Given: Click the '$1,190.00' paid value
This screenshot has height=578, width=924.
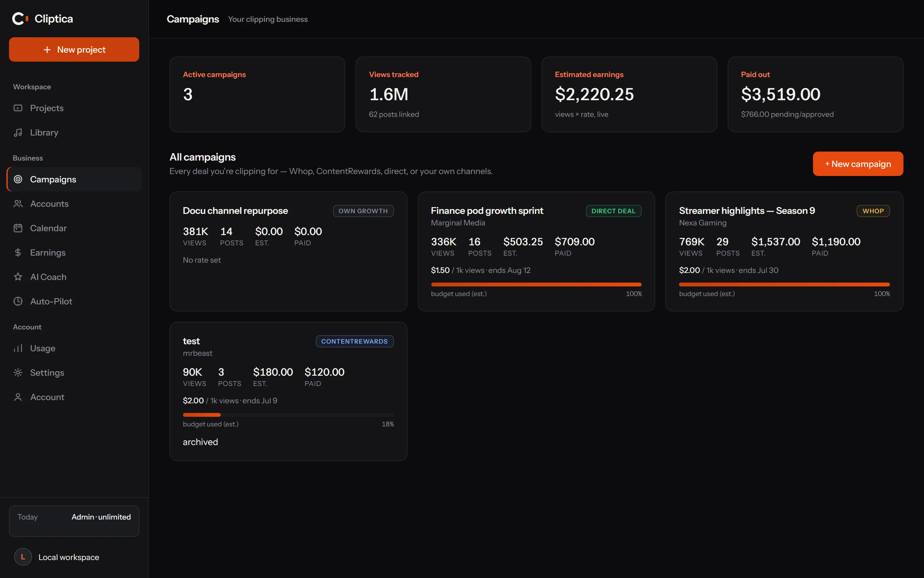Looking at the screenshot, I should click(x=836, y=241).
